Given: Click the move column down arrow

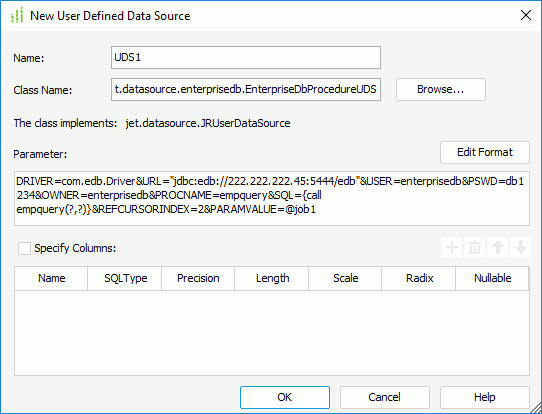Looking at the screenshot, I should pos(521,247).
